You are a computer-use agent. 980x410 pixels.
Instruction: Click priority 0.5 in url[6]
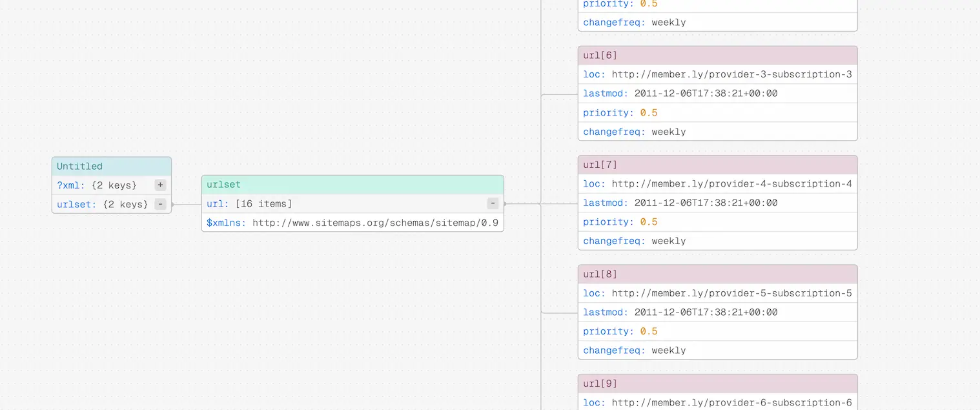tap(717, 112)
